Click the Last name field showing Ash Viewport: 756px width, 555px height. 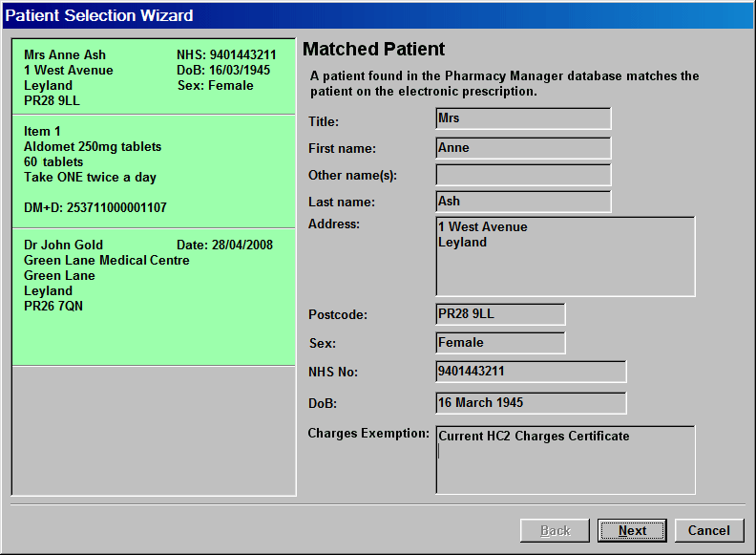pyautogui.click(x=523, y=202)
